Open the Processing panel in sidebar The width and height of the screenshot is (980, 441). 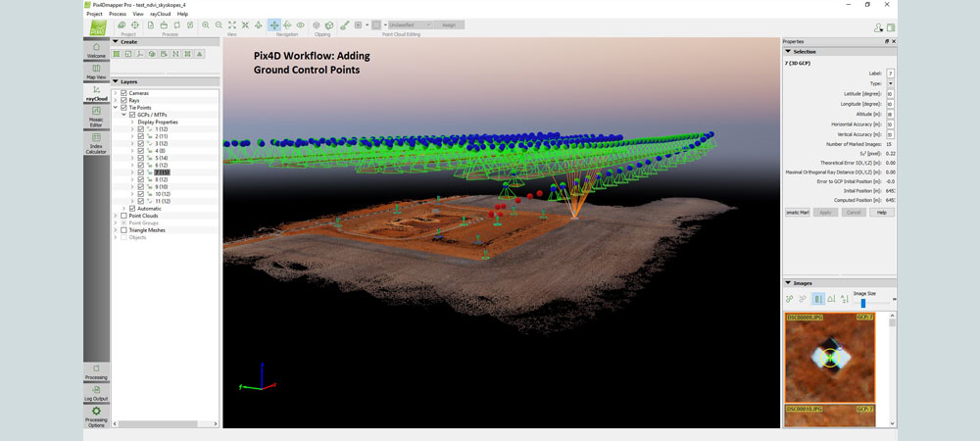coord(96,372)
